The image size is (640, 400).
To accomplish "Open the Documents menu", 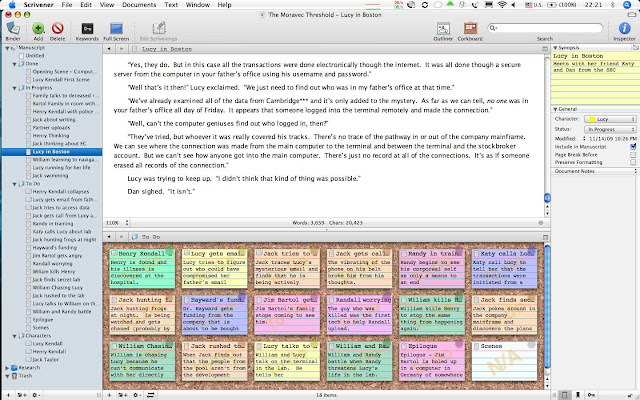I will (139, 5).
